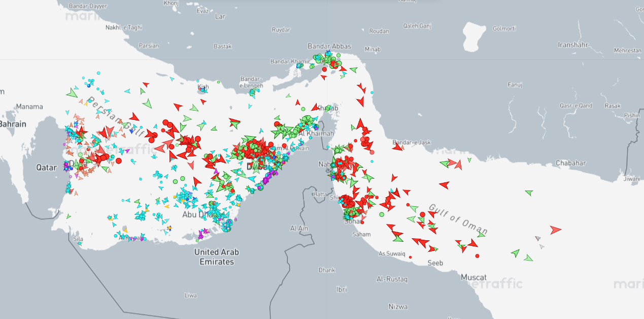Select the green ship arrow east of Bandar Abbas cluster
This screenshot has width=644, height=319.
(353, 70)
